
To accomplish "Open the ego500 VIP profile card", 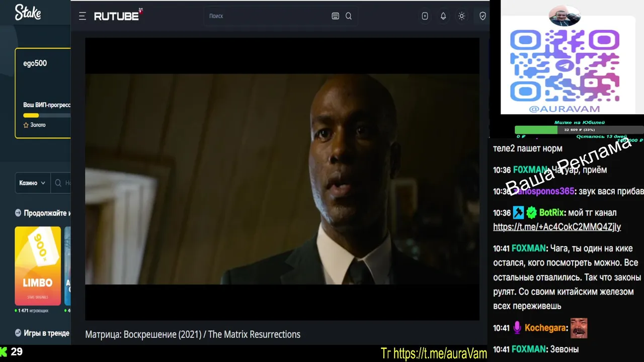I will point(43,93).
